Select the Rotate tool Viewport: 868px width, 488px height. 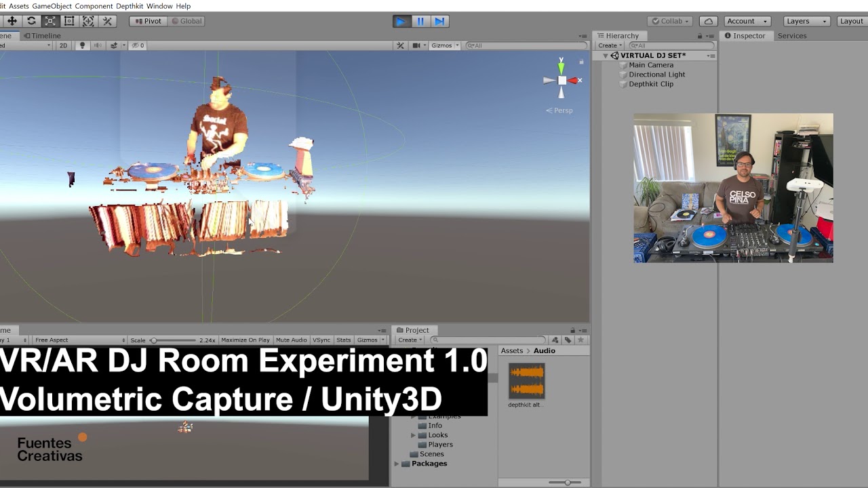31,21
